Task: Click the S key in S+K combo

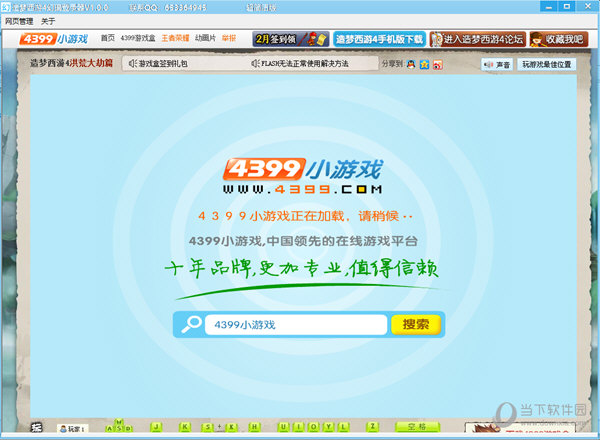Action: point(207,427)
